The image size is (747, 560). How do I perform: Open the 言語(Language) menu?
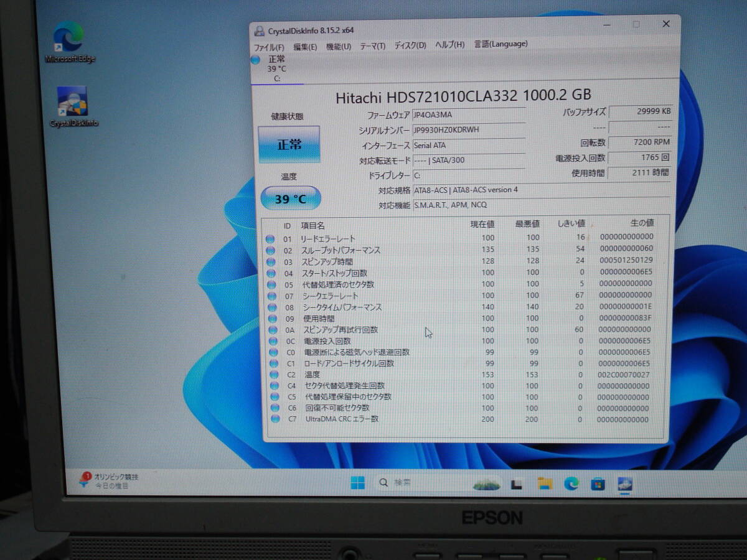point(501,44)
